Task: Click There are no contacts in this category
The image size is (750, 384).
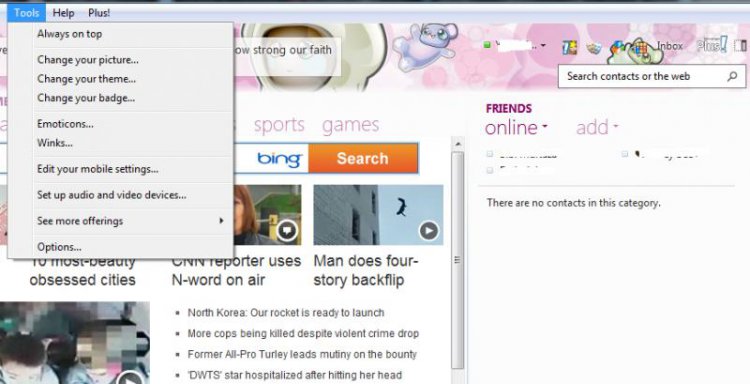Action: pyautogui.click(x=574, y=203)
